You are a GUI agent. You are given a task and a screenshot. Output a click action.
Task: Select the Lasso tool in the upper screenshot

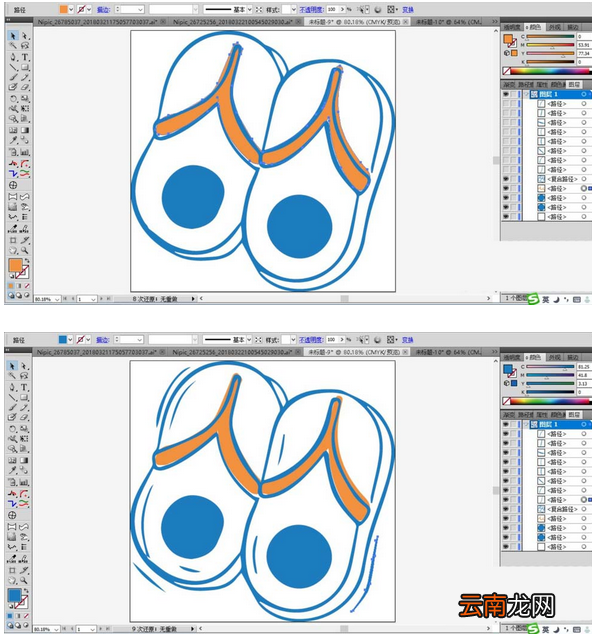point(25,45)
